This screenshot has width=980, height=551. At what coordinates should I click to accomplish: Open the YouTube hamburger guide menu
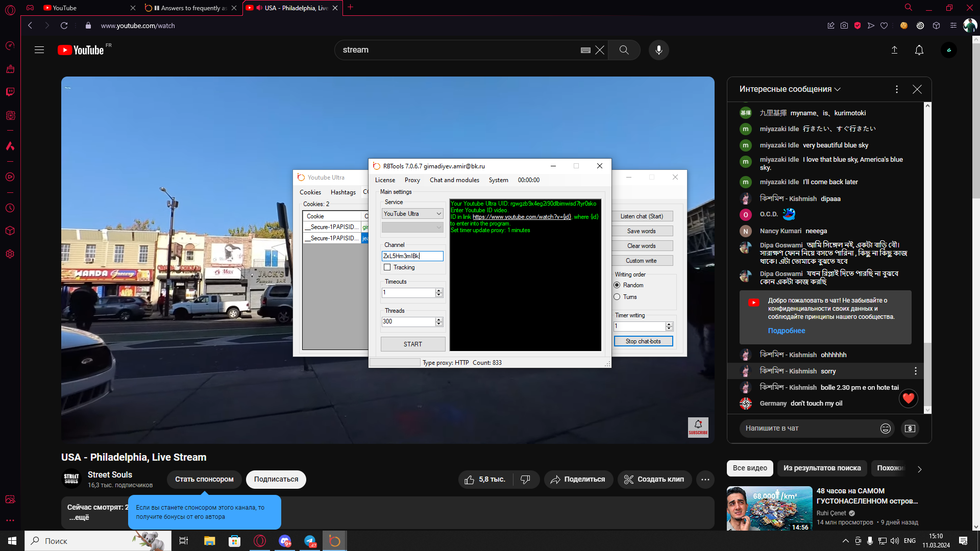point(39,50)
